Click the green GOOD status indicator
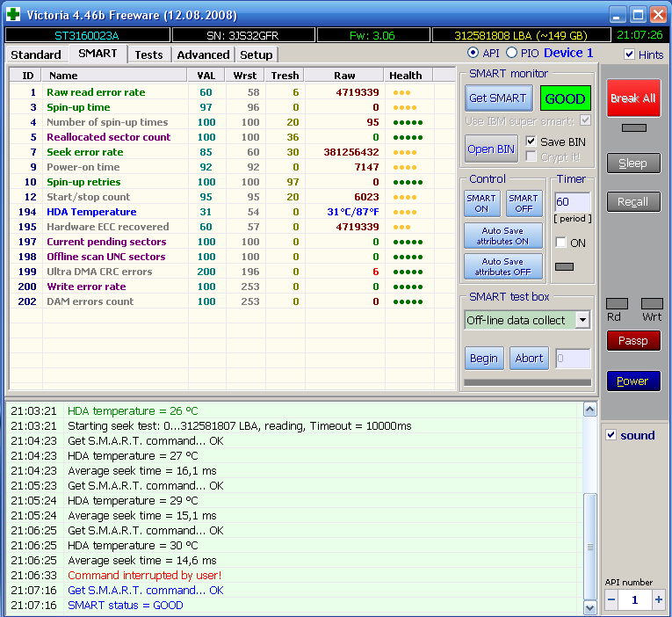The height and width of the screenshot is (617, 672). pyautogui.click(x=565, y=98)
